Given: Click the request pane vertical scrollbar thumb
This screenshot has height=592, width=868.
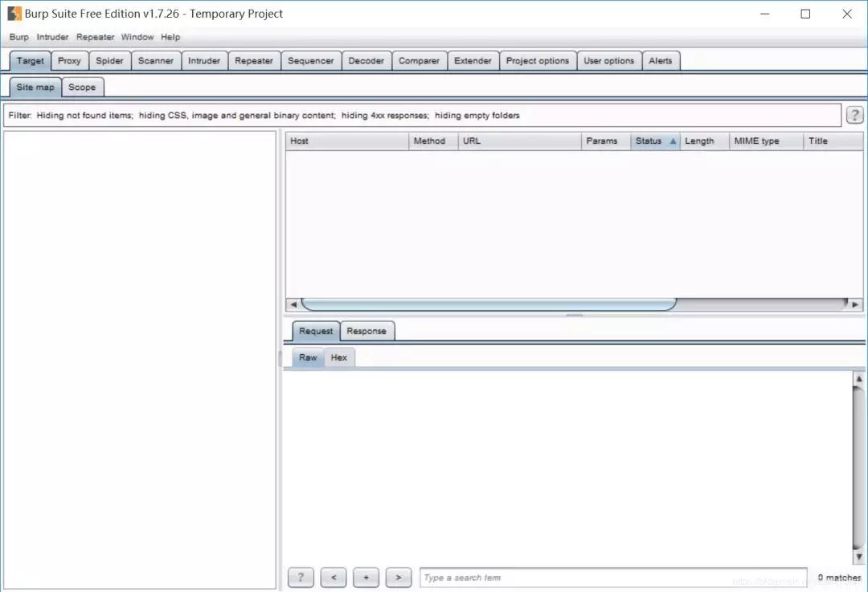Looking at the screenshot, I should point(858,468).
